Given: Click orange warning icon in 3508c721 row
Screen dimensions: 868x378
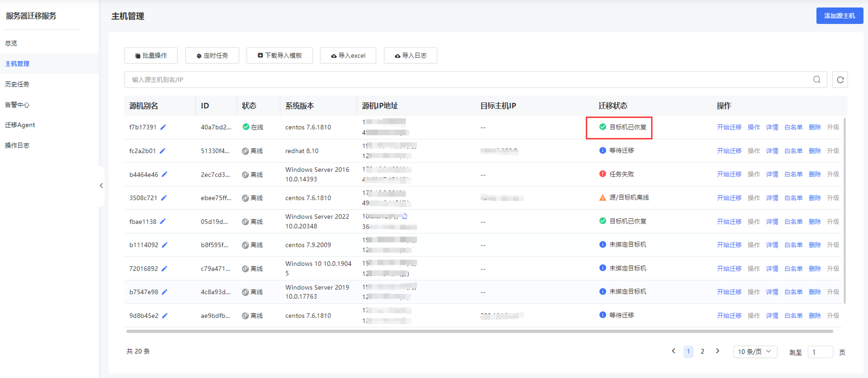Looking at the screenshot, I should 603,198.
